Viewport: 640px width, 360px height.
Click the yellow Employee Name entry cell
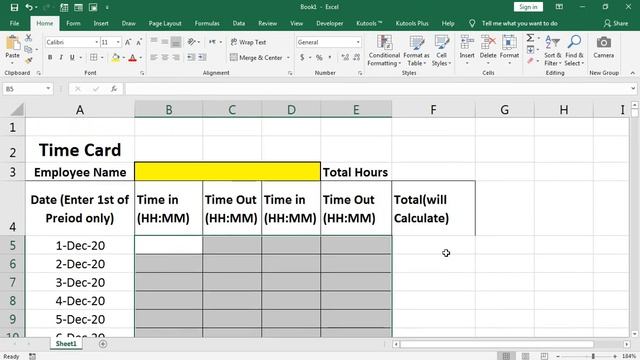(227, 171)
